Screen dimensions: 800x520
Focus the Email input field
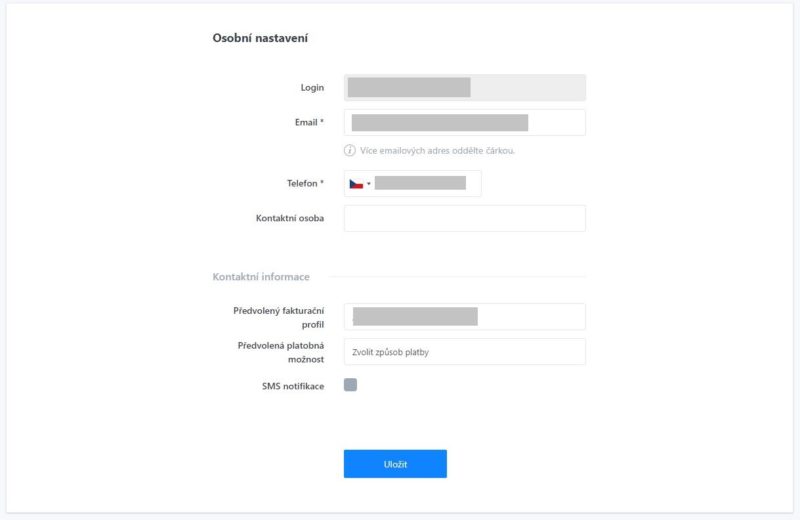(464, 122)
